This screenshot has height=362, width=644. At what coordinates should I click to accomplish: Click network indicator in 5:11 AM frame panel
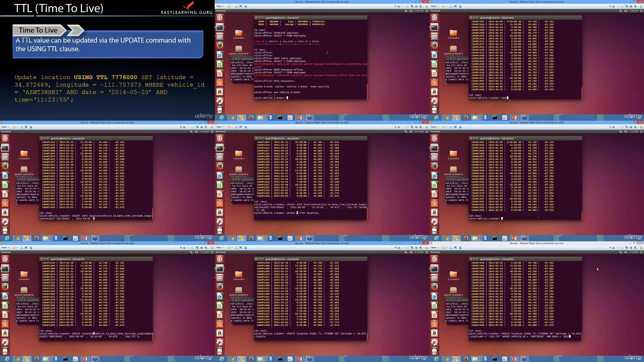(406, 131)
